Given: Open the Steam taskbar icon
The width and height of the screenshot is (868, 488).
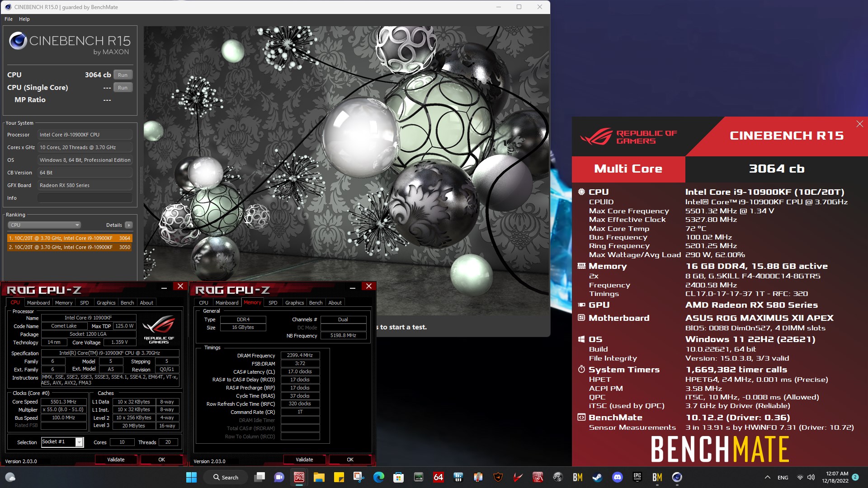Looking at the screenshot, I should (x=598, y=477).
